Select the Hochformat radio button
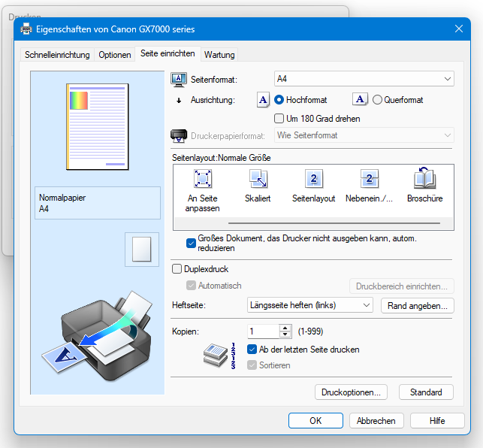 click(x=279, y=100)
